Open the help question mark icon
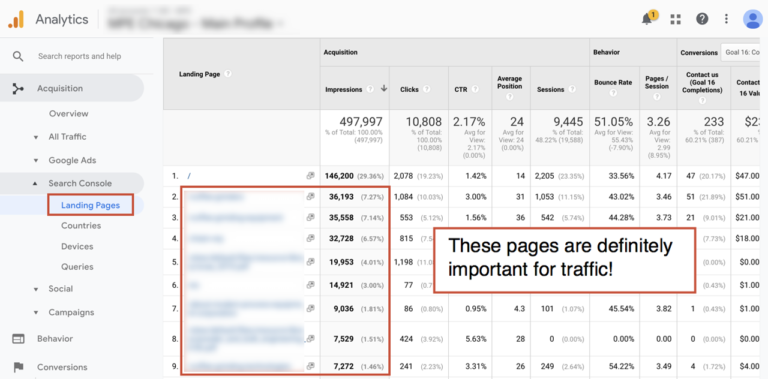768x379 pixels. (702, 19)
